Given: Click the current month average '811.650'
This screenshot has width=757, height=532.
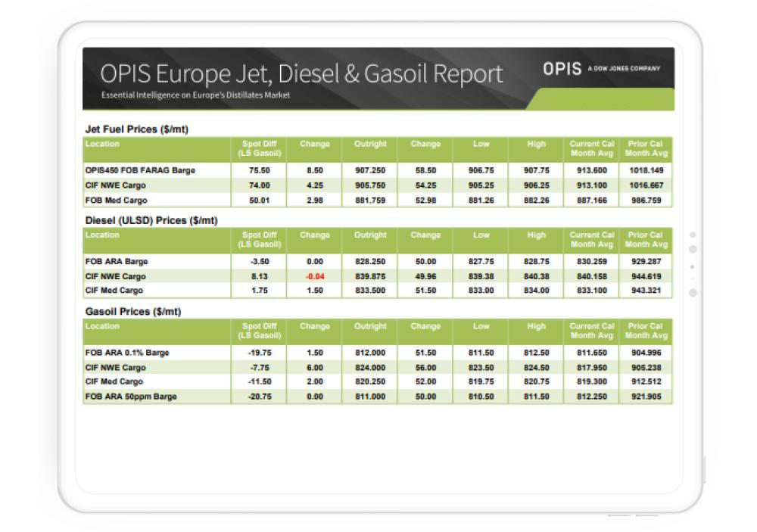Looking at the screenshot, I should pyautogui.click(x=591, y=353).
